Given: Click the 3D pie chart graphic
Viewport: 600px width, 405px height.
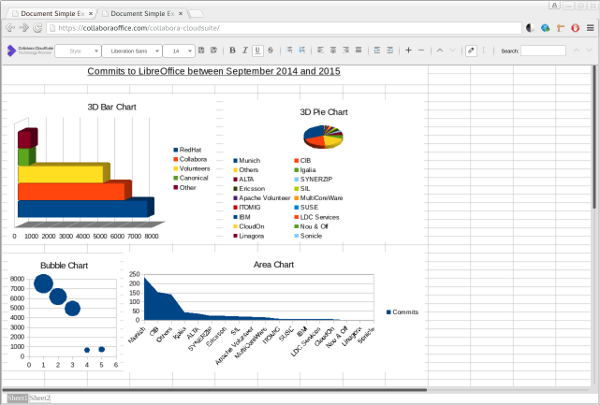Looking at the screenshot, I should pyautogui.click(x=323, y=136).
